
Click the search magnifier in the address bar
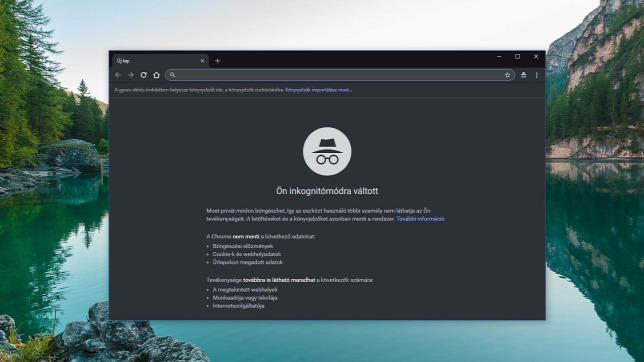pos(172,75)
